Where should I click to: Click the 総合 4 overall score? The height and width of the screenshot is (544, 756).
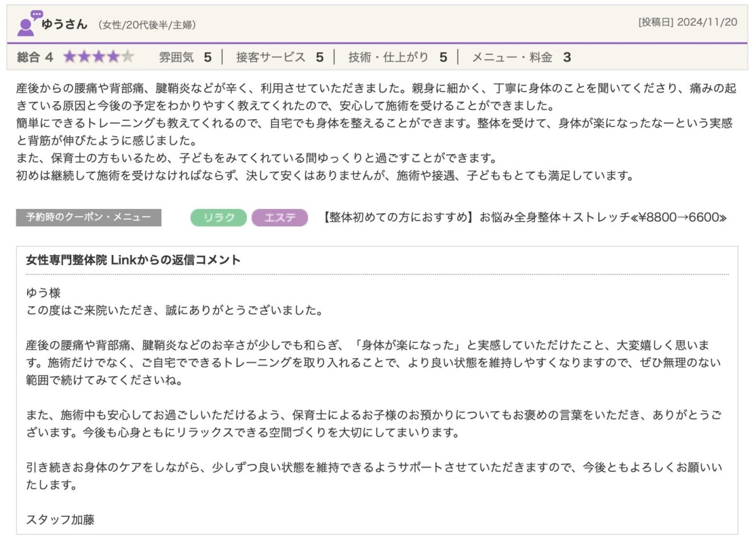coord(35,57)
